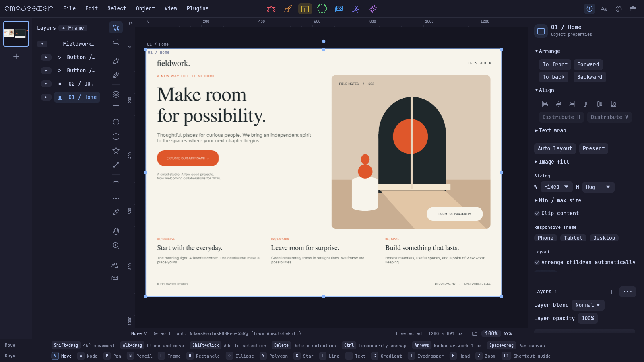Collapse the Fieldwork layer group

coord(42,44)
